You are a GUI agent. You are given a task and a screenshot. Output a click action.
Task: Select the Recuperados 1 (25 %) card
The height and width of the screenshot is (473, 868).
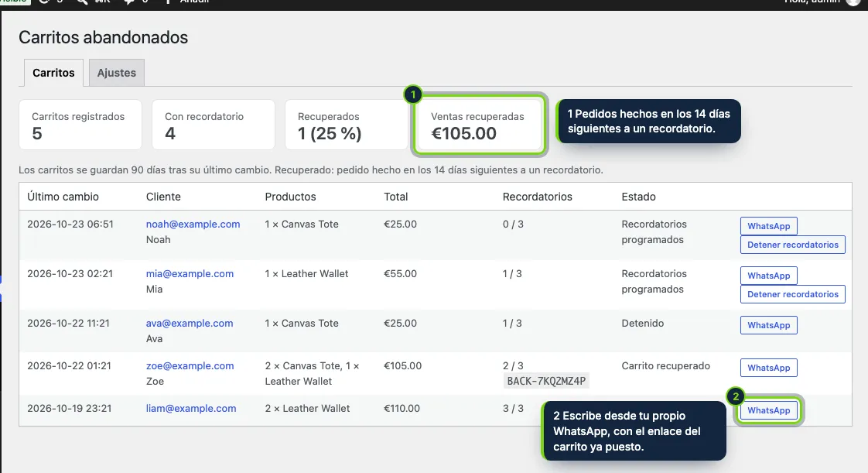pyautogui.click(x=346, y=125)
